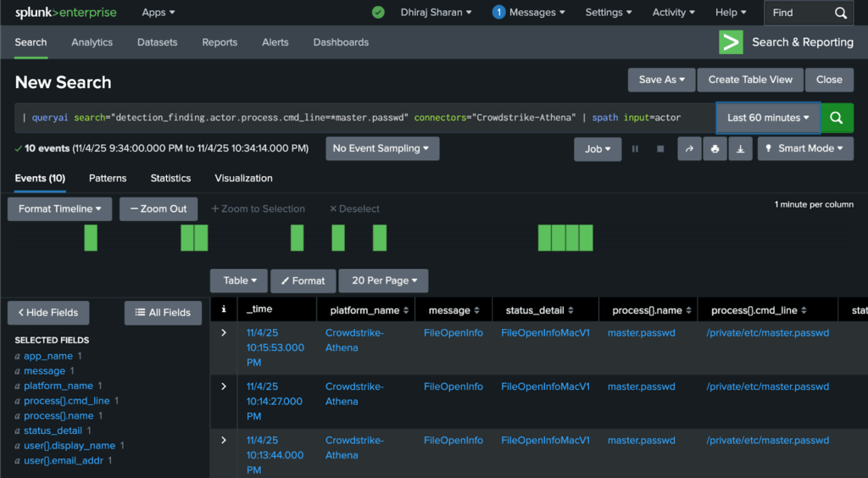The height and width of the screenshot is (478, 868).
Task: Open the Smart Mode dropdown
Action: [804, 149]
